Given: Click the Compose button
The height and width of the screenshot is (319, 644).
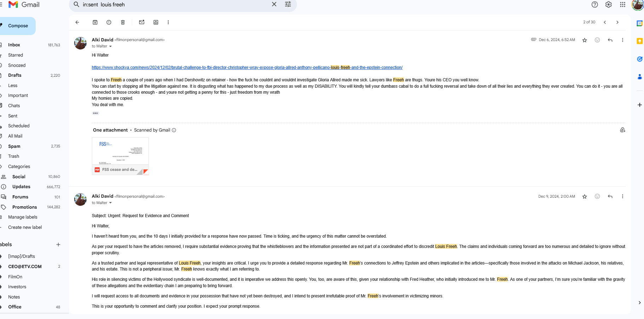Looking at the screenshot, I should [18, 26].
